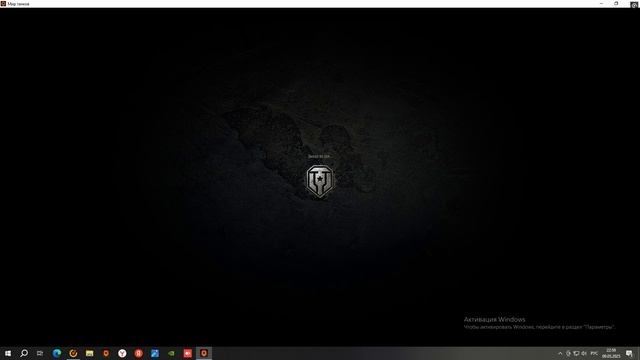This screenshot has width=640, height=360.
Task: Minimize the Мир танков game window
Action: point(601,3)
